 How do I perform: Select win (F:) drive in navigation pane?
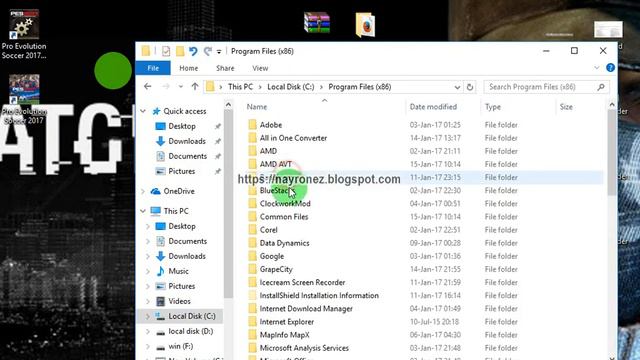coord(180,346)
